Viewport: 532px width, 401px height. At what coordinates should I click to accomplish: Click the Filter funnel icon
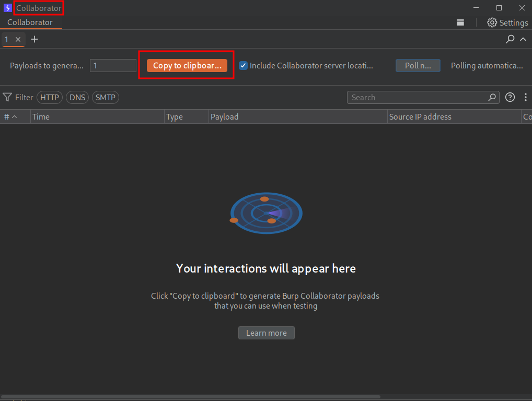pos(7,97)
